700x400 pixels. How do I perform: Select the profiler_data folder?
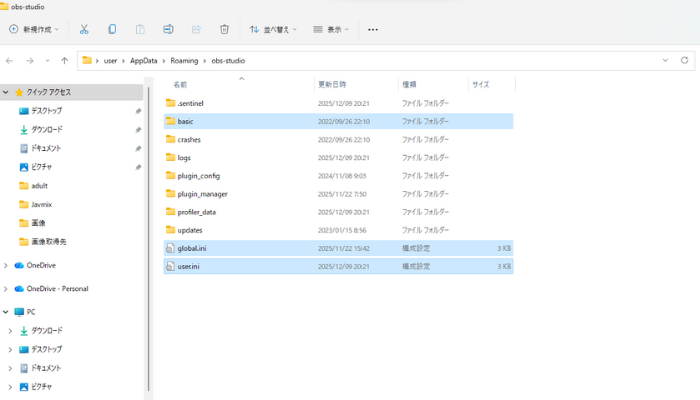[338, 212]
